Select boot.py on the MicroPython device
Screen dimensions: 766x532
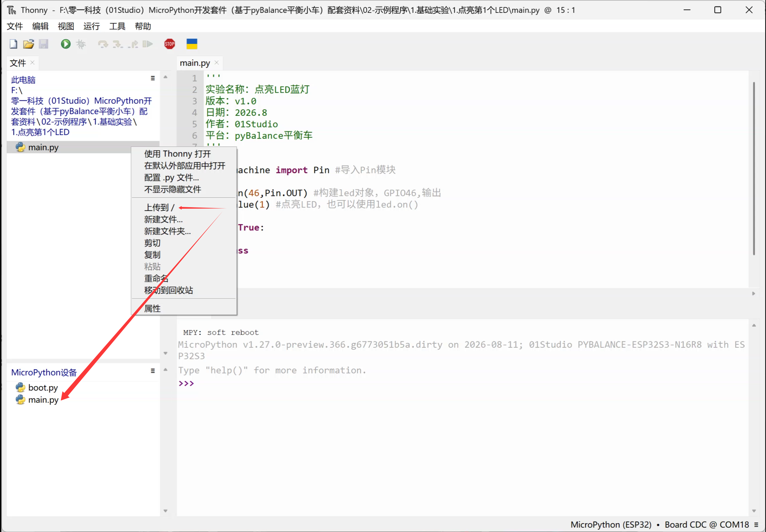[43, 387]
